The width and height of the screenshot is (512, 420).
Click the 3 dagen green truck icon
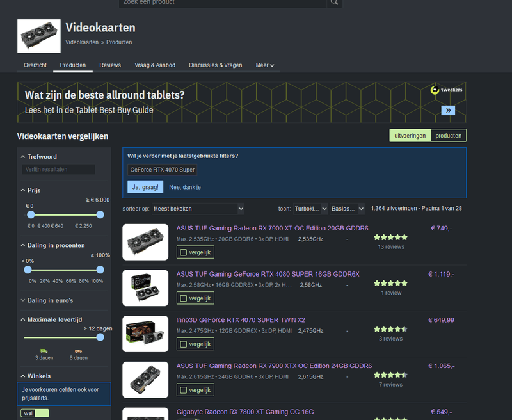[44, 351]
